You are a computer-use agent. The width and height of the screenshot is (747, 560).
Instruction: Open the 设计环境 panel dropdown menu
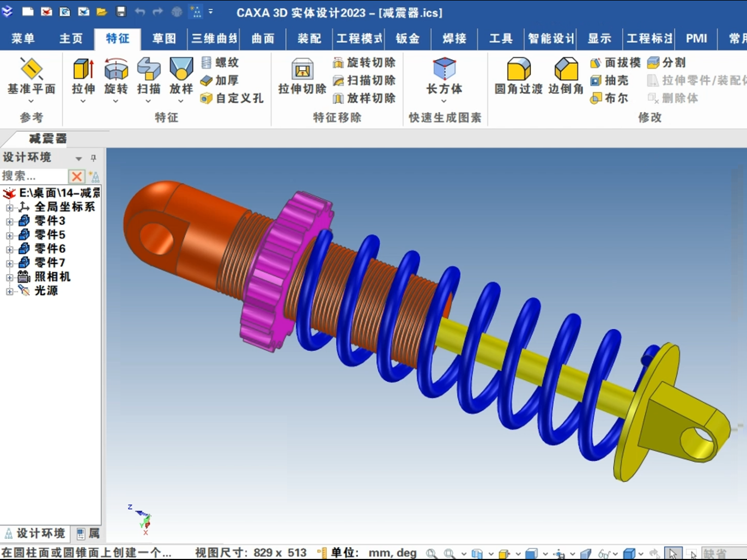[x=78, y=157]
